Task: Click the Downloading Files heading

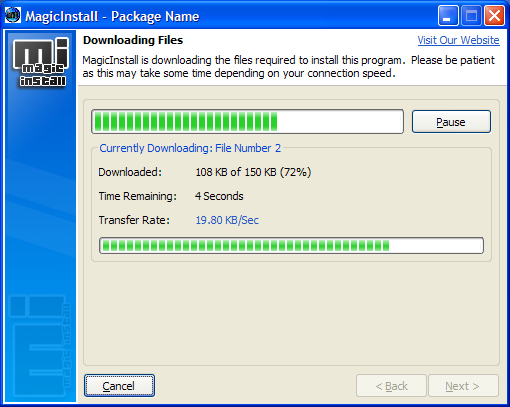Action: (133, 40)
